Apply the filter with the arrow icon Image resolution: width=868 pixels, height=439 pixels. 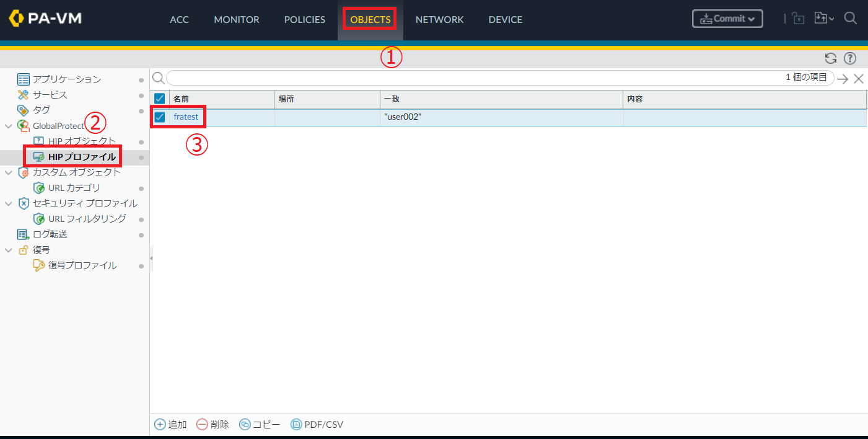coord(843,79)
